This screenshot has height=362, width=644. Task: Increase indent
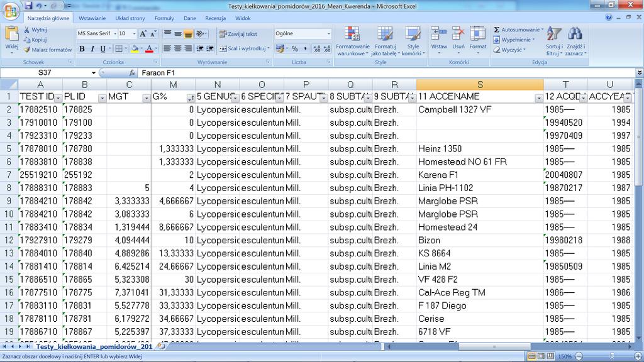coord(210,48)
